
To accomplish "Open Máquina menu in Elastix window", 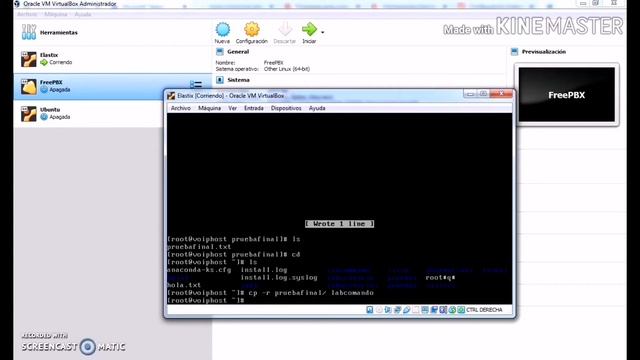I will click(x=209, y=108).
